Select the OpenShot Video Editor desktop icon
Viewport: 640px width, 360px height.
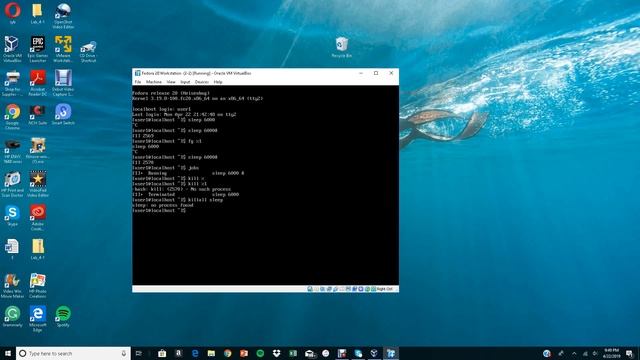(x=63, y=16)
